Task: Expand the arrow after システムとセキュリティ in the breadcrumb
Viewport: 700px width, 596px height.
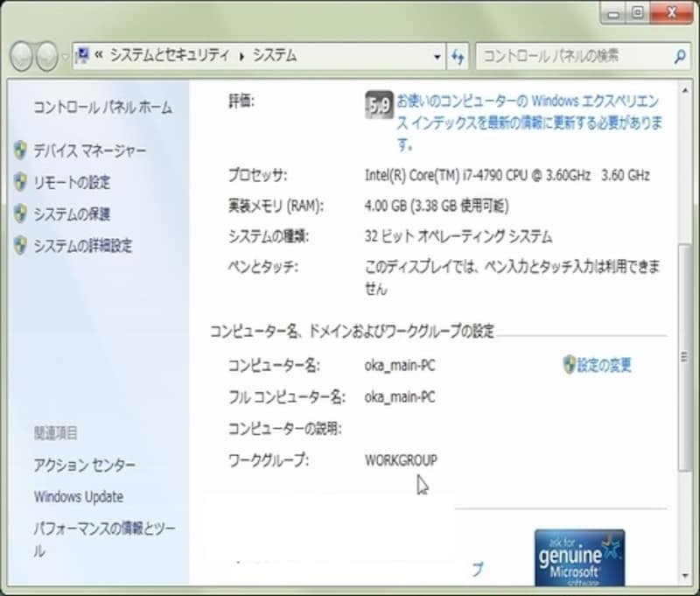Action: point(241,56)
